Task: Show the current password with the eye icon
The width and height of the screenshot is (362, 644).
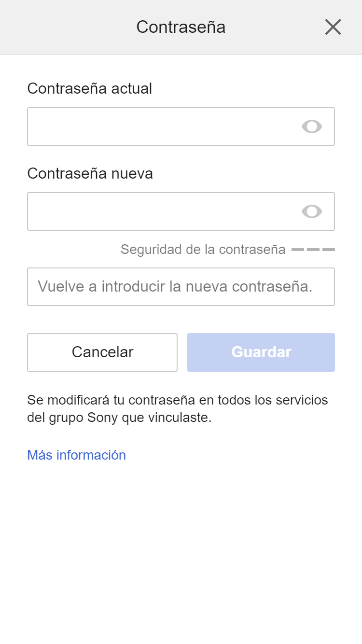Action: pos(312,126)
